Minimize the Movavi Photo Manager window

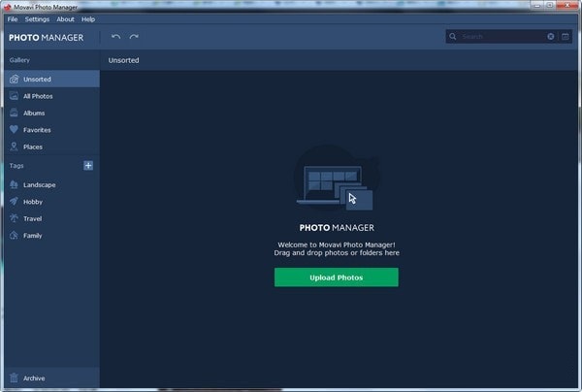(x=537, y=5)
